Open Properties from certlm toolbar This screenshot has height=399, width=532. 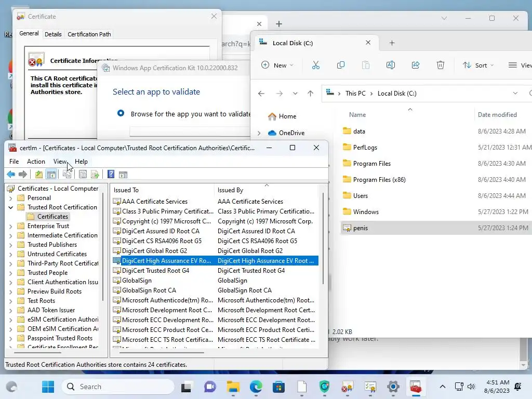point(83,175)
